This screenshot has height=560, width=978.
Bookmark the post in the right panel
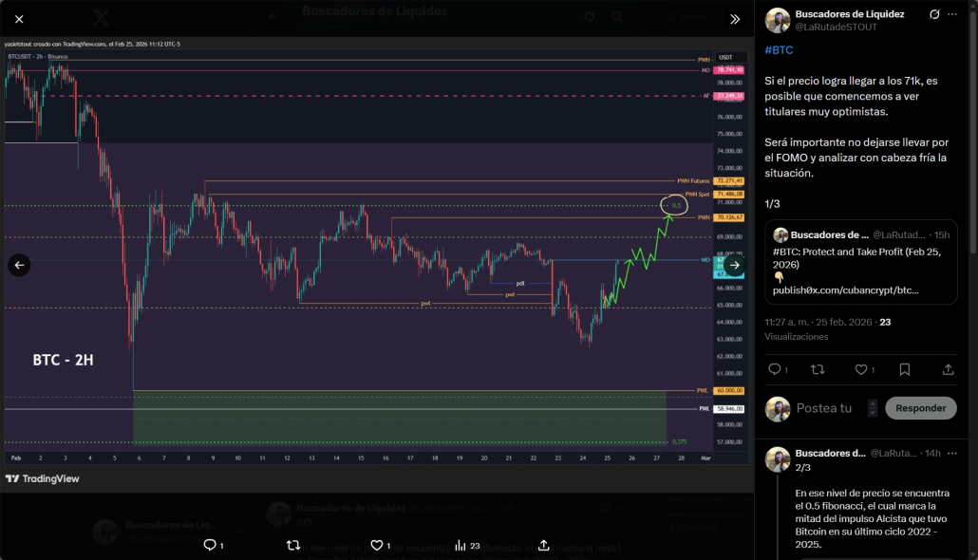pyautogui.click(x=904, y=369)
